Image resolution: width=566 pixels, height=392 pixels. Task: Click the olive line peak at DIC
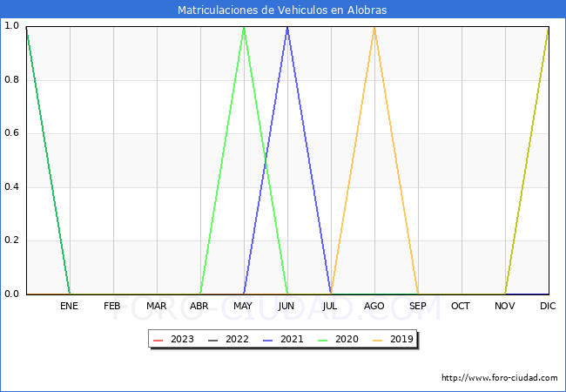(x=549, y=28)
